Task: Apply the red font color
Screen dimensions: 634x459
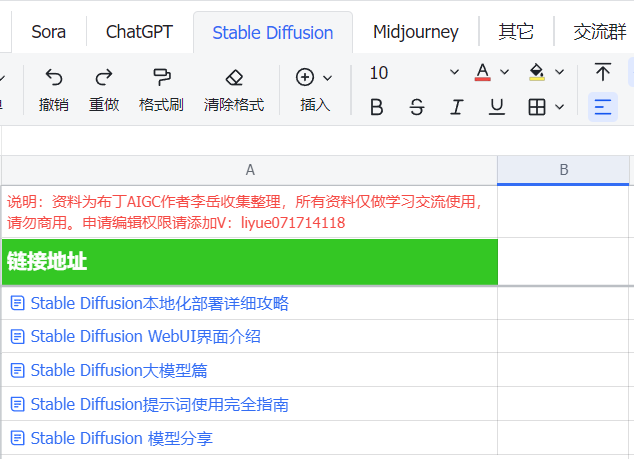Action: (x=482, y=72)
